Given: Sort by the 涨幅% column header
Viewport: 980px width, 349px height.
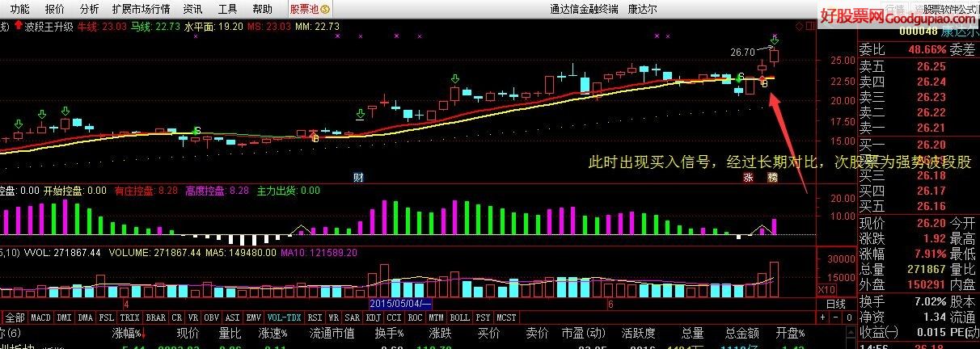Looking at the screenshot, I should click(x=129, y=333).
